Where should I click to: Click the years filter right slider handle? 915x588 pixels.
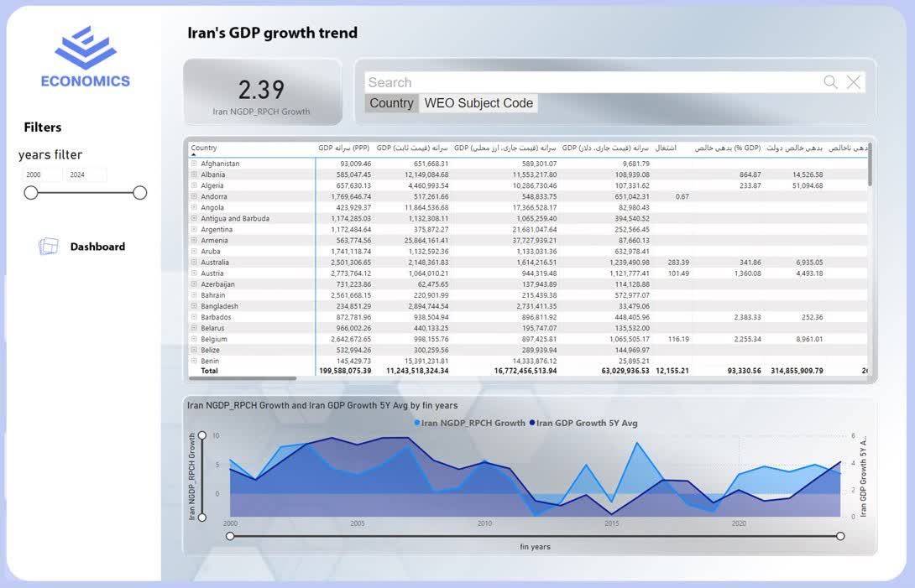[x=140, y=193]
